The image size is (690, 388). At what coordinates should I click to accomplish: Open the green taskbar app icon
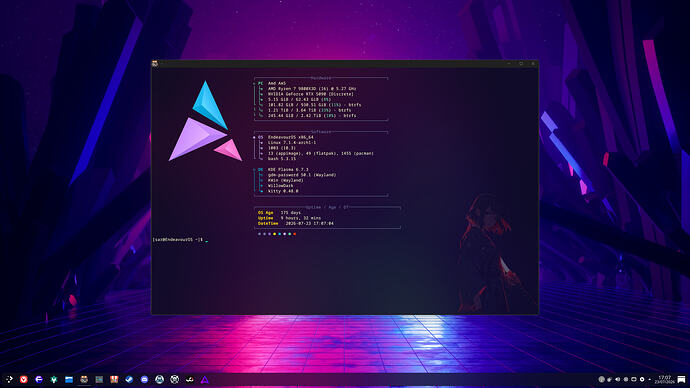pyautogui.click(x=54, y=379)
